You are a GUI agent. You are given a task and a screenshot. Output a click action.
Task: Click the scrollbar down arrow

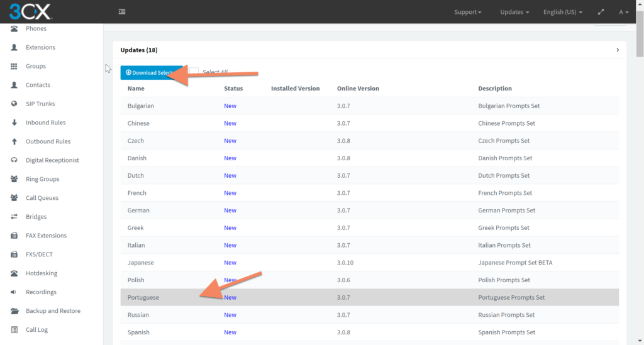(640, 341)
